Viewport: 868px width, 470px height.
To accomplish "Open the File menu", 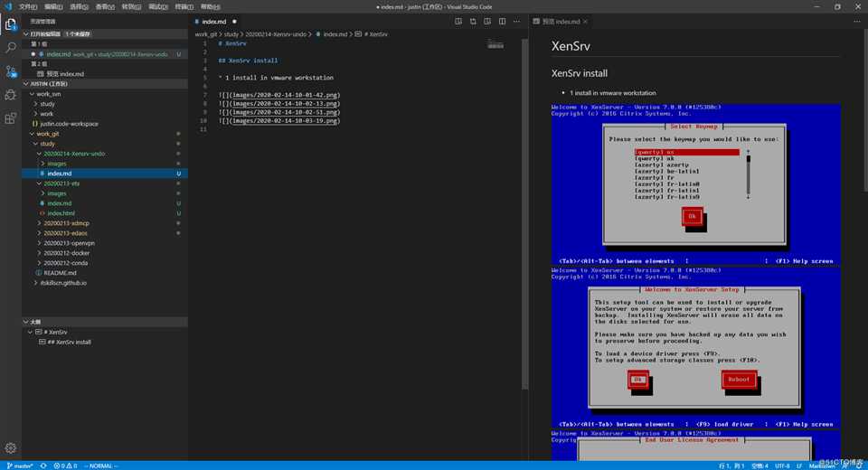I will pos(28,6).
